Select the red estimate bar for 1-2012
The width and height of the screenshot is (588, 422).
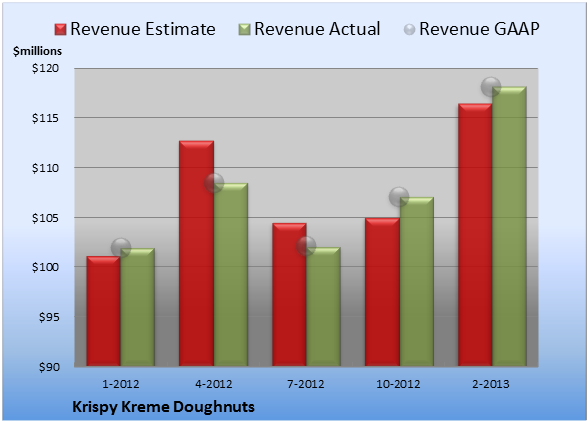103,311
